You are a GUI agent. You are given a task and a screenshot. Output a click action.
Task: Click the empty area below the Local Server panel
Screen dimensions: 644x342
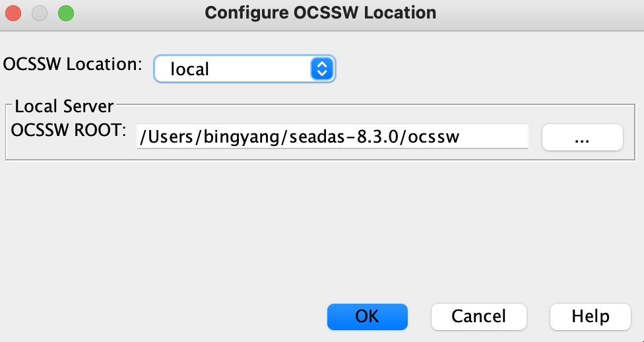tap(321, 230)
